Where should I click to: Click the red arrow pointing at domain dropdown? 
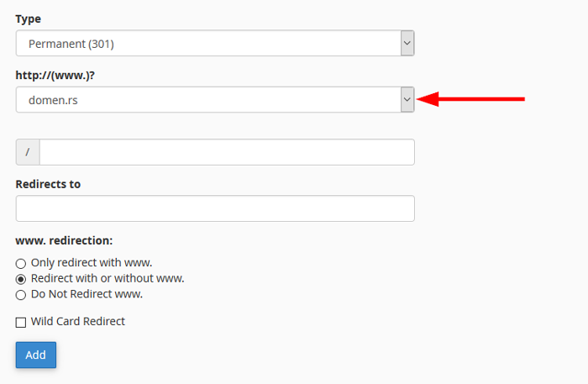tap(470, 99)
